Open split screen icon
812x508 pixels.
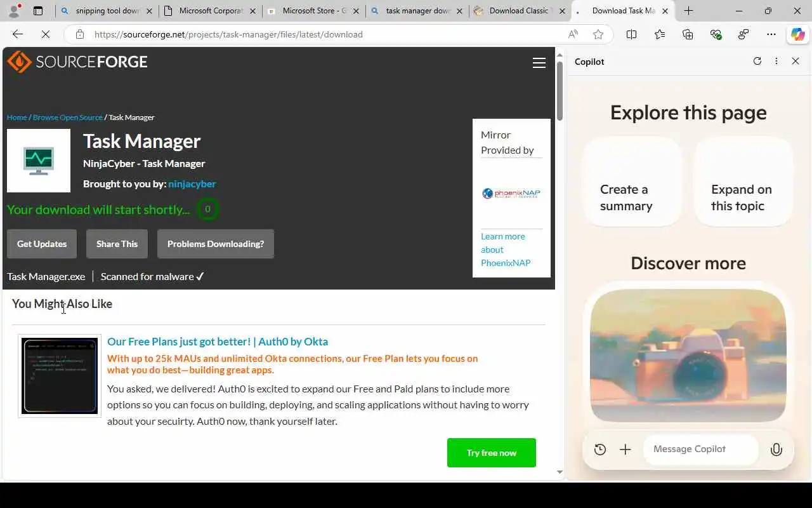pyautogui.click(x=631, y=34)
